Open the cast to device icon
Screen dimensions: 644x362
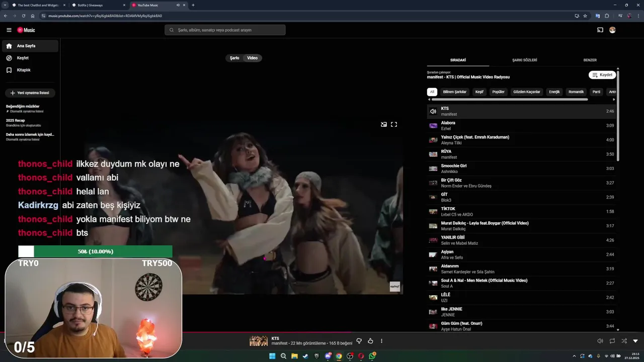(600, 30)
